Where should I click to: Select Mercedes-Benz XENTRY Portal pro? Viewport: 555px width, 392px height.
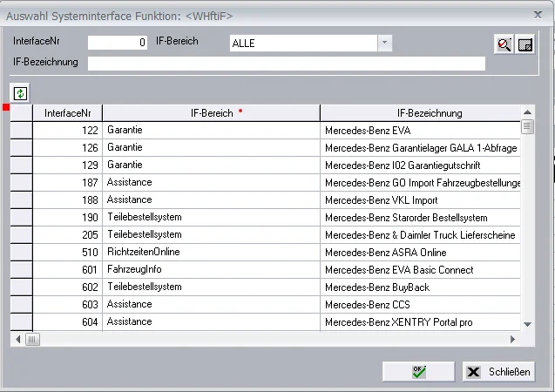[420, 321]
